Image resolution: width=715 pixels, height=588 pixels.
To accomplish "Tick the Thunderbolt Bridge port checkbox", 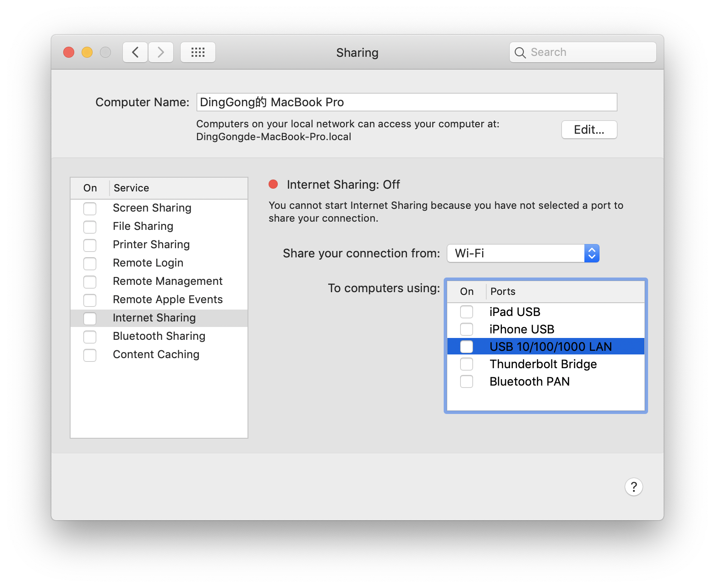I will 467,364.
